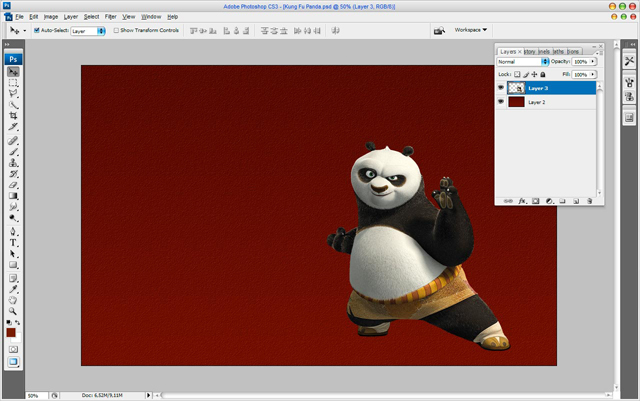Select the Slice tool
This screenshot has height=401, width=640.
[13, 127]
